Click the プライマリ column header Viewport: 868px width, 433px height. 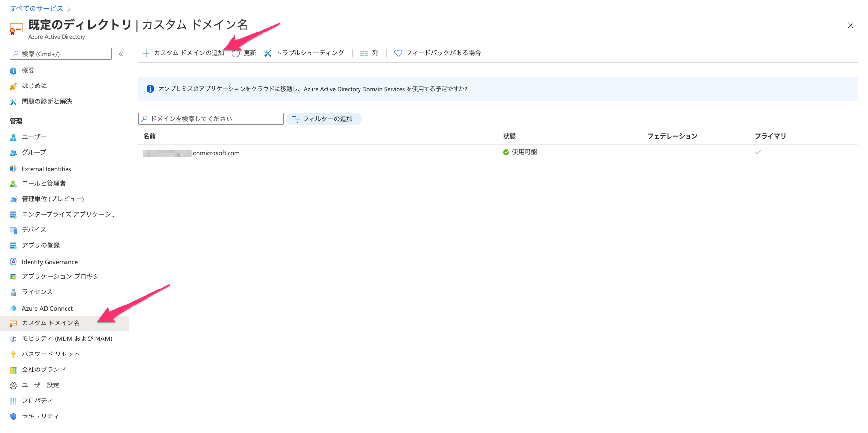coord(770,136)
